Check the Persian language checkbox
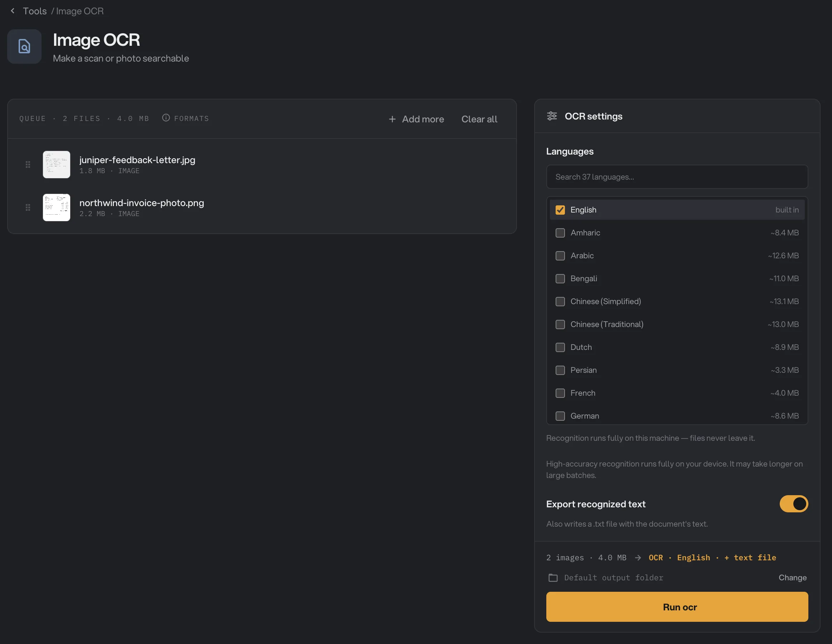832x644 pixels. pos(560,370)
